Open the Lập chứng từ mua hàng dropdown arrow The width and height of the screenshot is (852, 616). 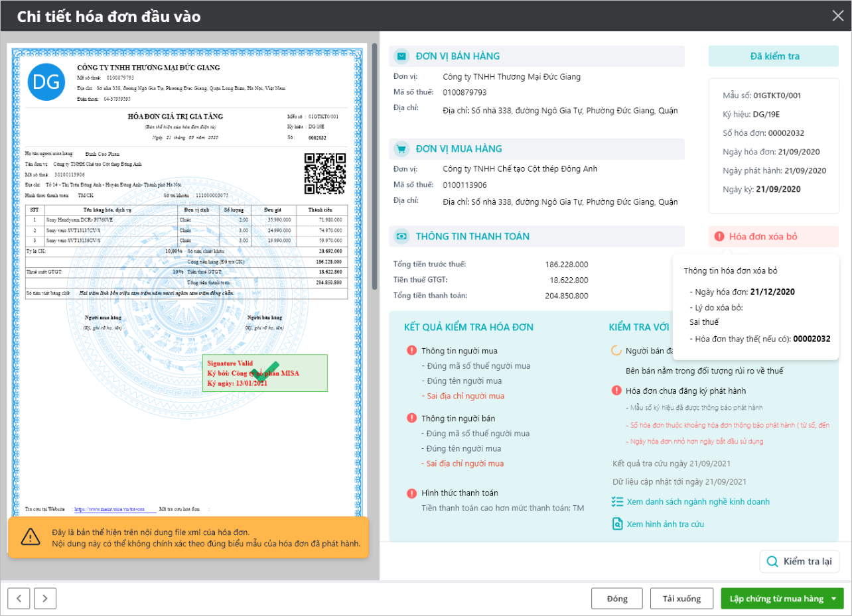[x=833, y=599]
